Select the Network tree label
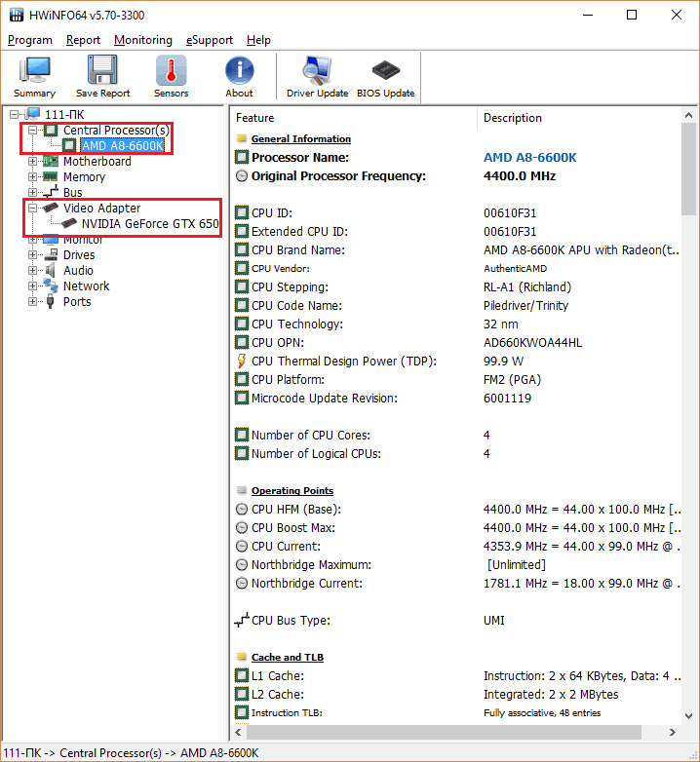The width and height of the screenshot is (700, 762). [x=86, y=286]
